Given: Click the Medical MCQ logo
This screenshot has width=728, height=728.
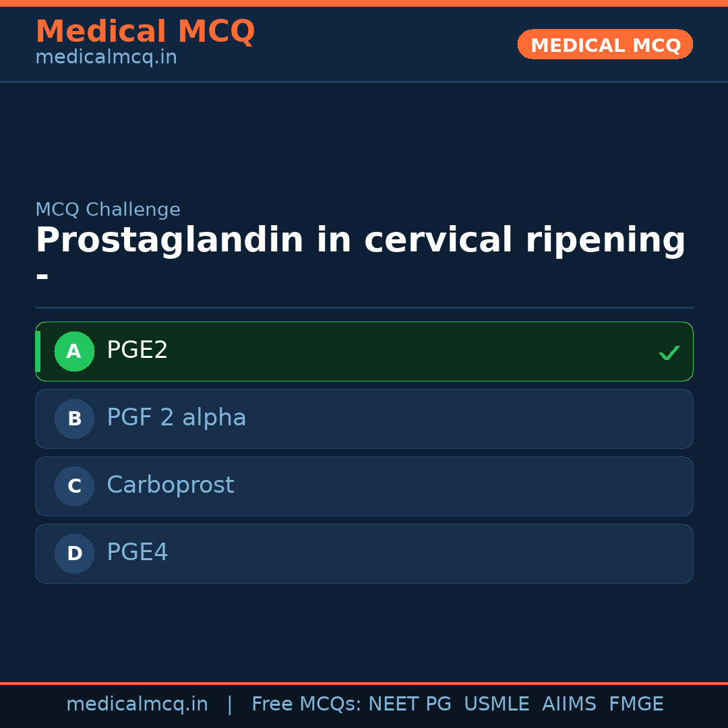Looking at the screenshot, I should click(145, 32).
